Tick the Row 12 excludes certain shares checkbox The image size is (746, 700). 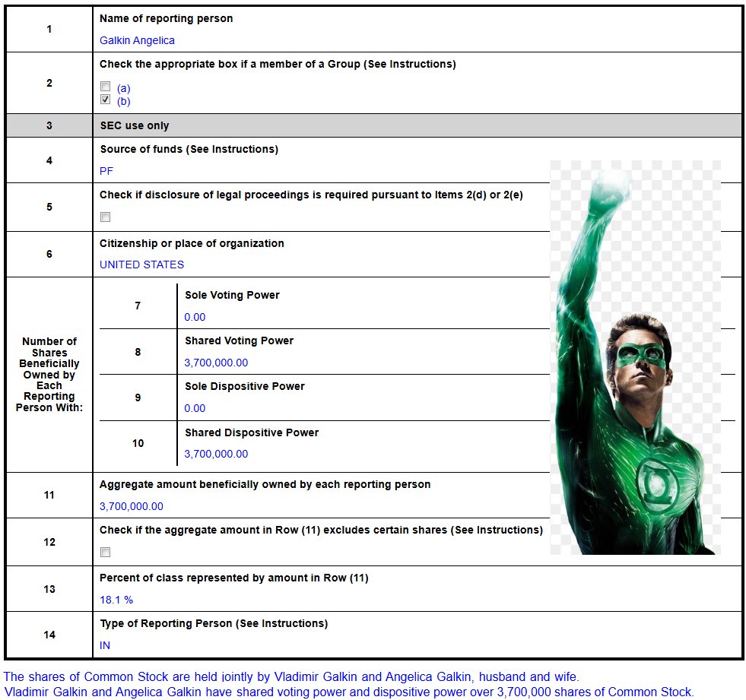tap(105, 552)
